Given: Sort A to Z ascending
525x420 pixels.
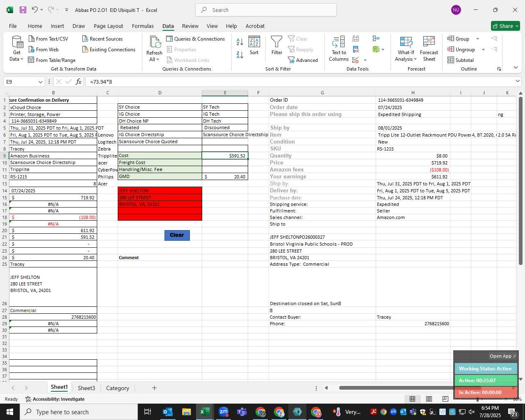Looking at the screenshot, I should coord(240,41).
